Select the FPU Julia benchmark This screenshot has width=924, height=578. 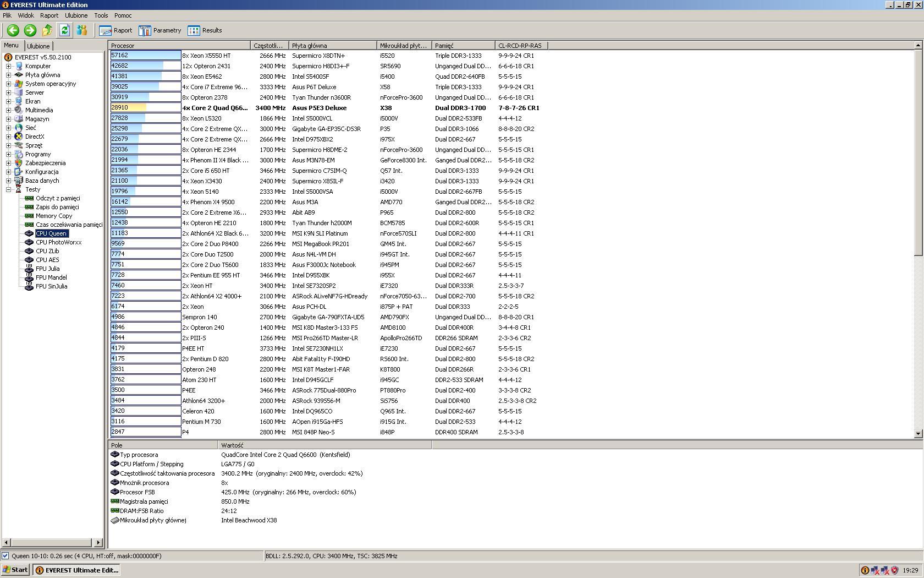point(47,269)
